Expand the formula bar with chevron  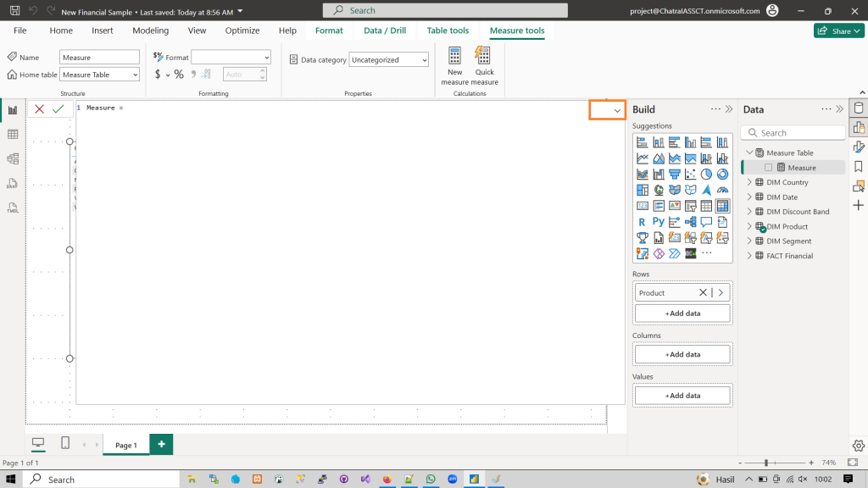point(617,110)
